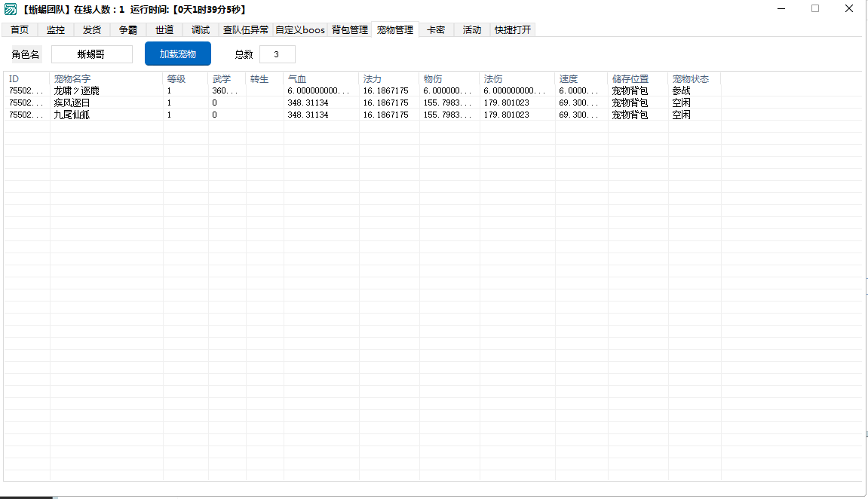
Task: Click the 角色名 input field
Action: tap(91, 54)
